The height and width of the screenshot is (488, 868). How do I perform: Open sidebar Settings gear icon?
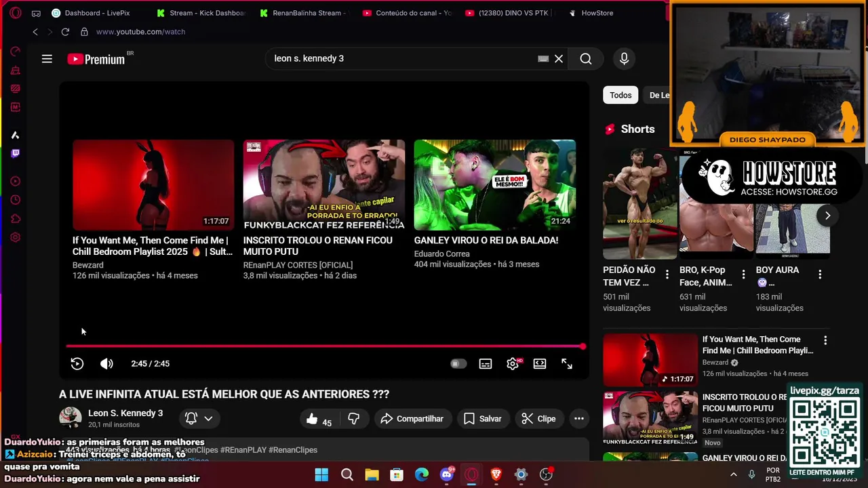[15, 237]
